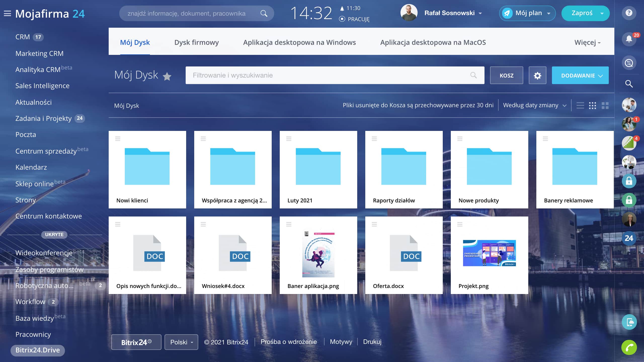Viewport: 644px width, 362px height.
Task: Switch to the Dysk firmowy tab
Action: point(196,42)
